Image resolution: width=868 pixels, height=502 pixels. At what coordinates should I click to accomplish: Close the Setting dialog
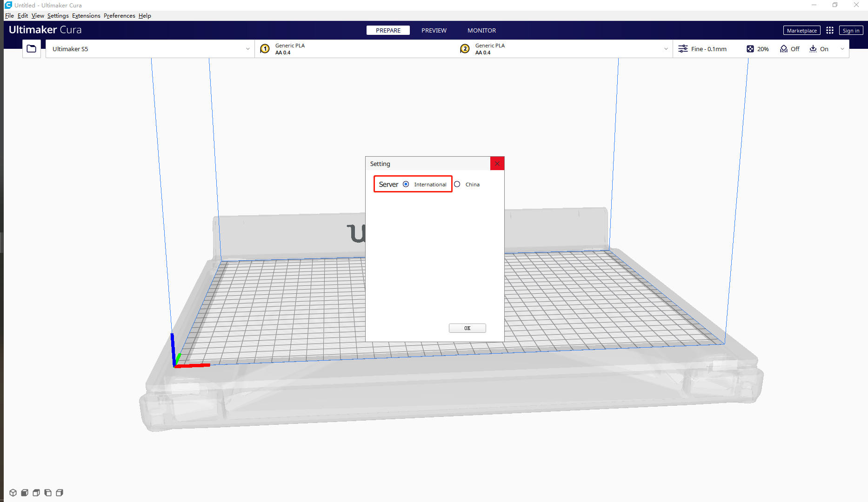coord(497,164)
